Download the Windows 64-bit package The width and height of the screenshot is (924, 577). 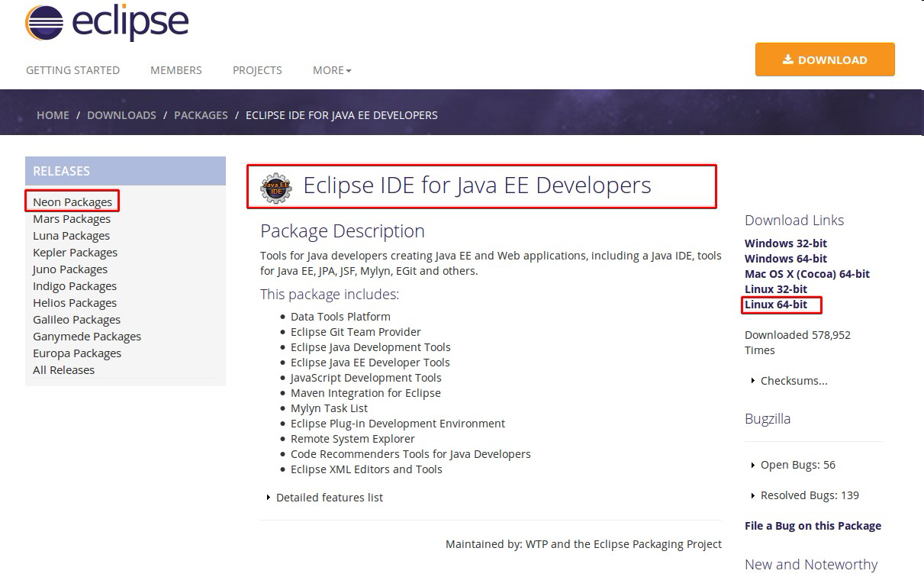(x=785, y=259)
